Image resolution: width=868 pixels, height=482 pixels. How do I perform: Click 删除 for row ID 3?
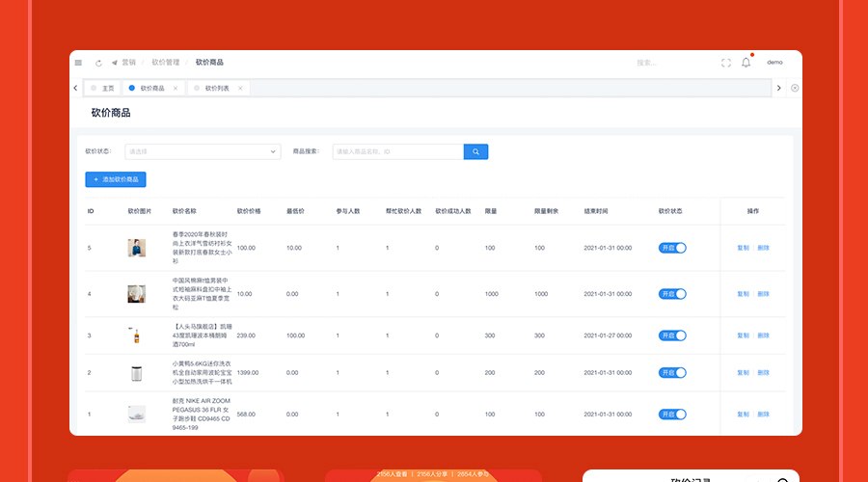pyautogui.click(x=764, y=335)
